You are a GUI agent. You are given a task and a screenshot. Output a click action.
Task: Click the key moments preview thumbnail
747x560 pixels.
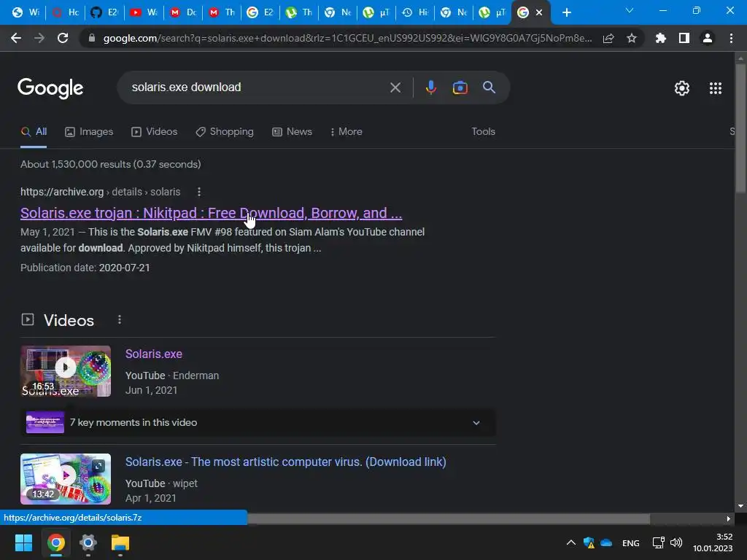point(44,422)
